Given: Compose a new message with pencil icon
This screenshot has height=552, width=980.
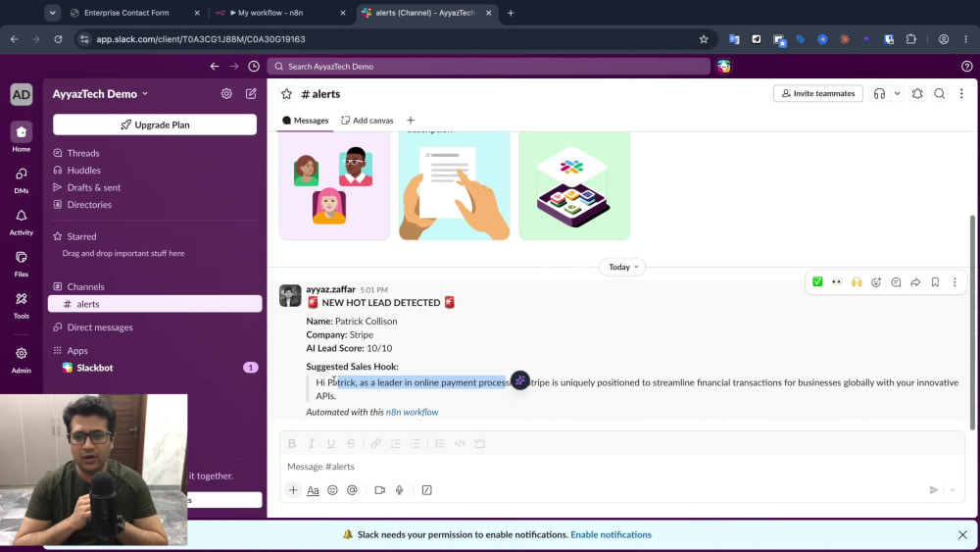Looking at the screenshot, I should 251,94.
